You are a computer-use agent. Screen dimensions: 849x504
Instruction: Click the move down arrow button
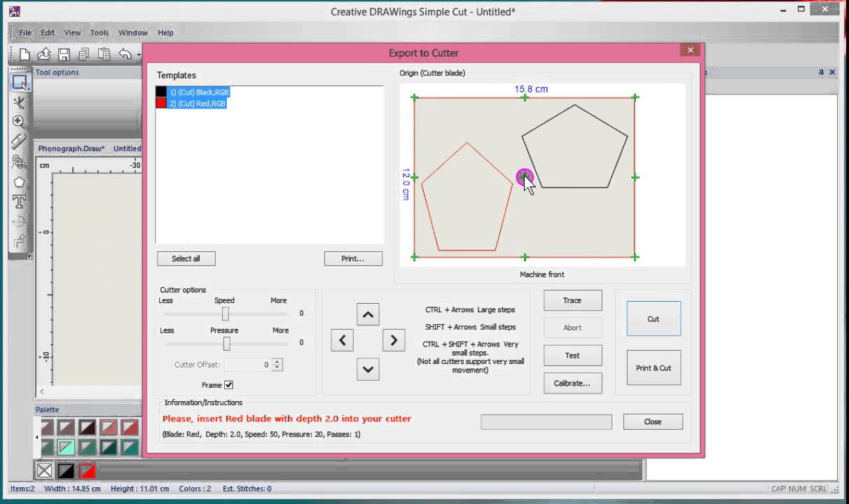(x=368, y=369)
